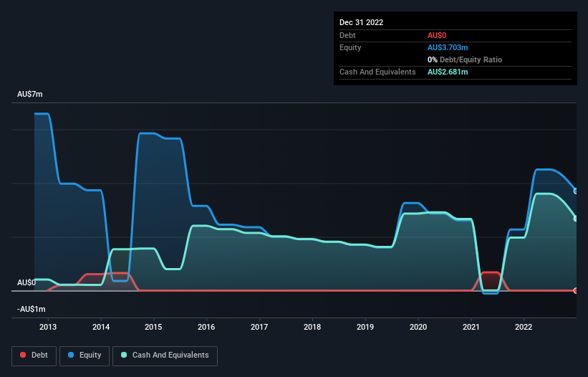Screen dimensions: 588x377
Task: Click the 0% Debt/Equity Ratio text
Action: click(x=465, y=59)
